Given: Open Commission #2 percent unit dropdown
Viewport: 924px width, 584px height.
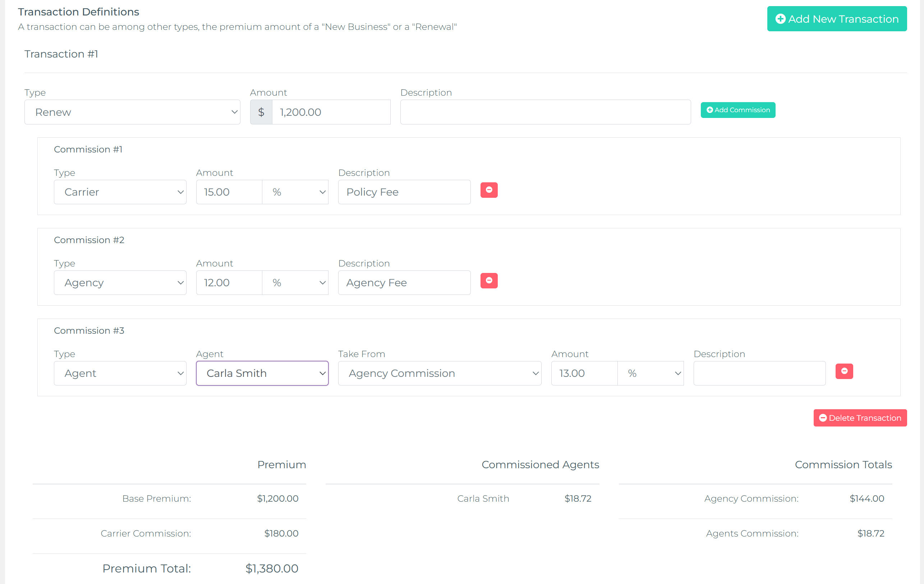Looking at the screenshot, I should pyautogui.click(x=295, y=283).
